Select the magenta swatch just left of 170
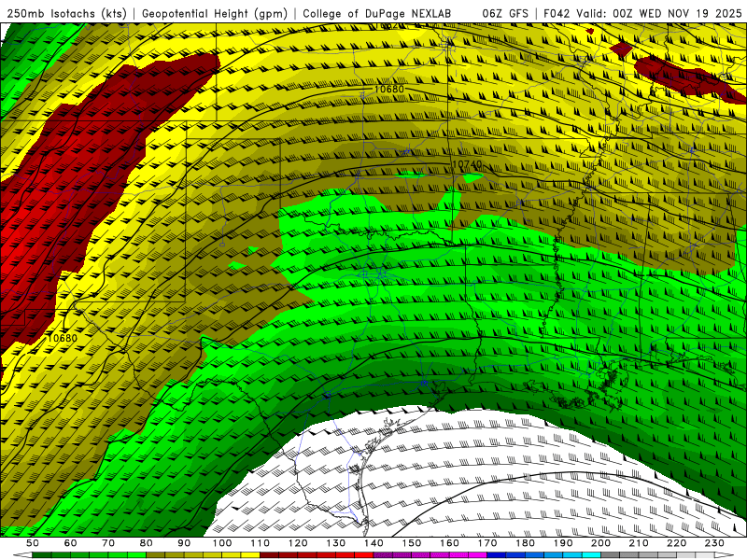The image size is (747, 560). click(x=478, y=555)
